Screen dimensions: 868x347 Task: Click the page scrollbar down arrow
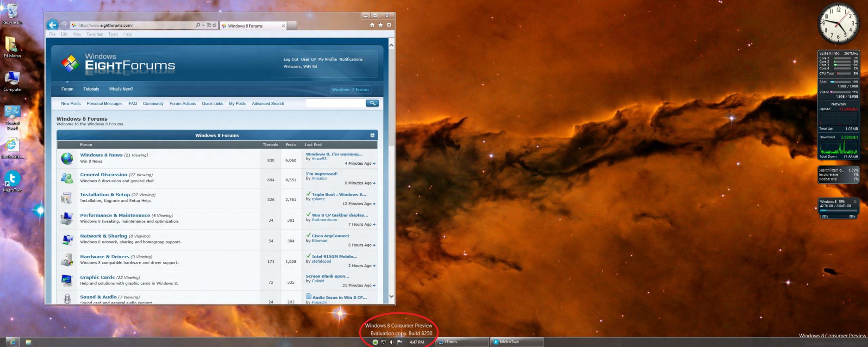[x=391, y=297]
